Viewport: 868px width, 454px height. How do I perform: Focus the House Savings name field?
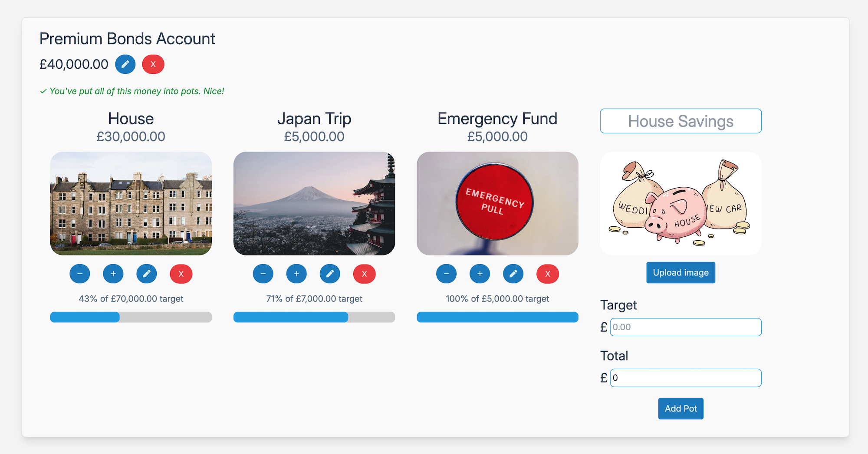[x=681, y=121]
